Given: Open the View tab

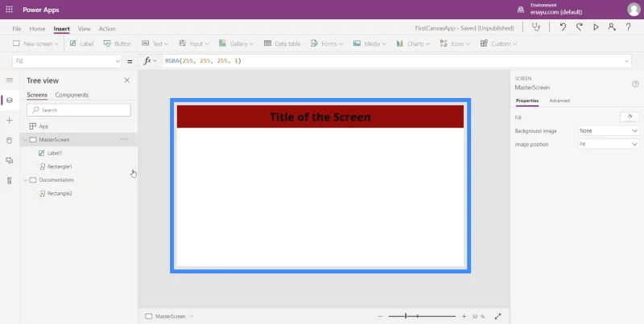Looking at the screenshot, I should [85, 29].
